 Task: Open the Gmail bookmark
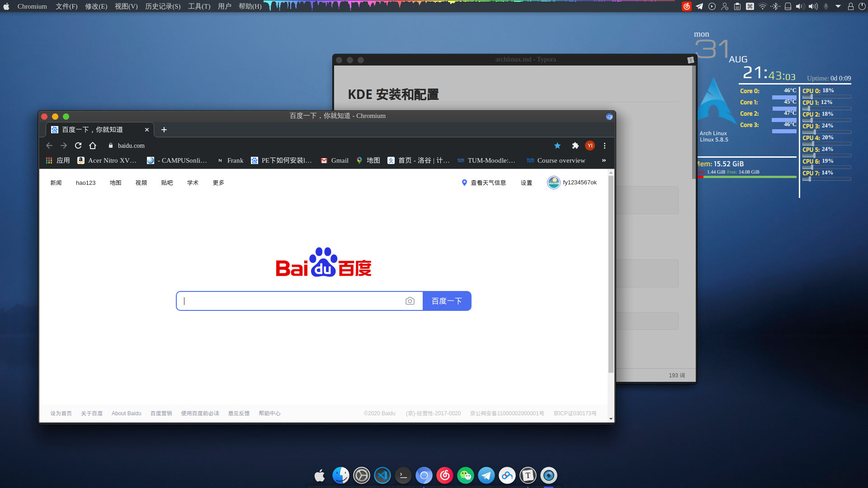click(335, 160)
